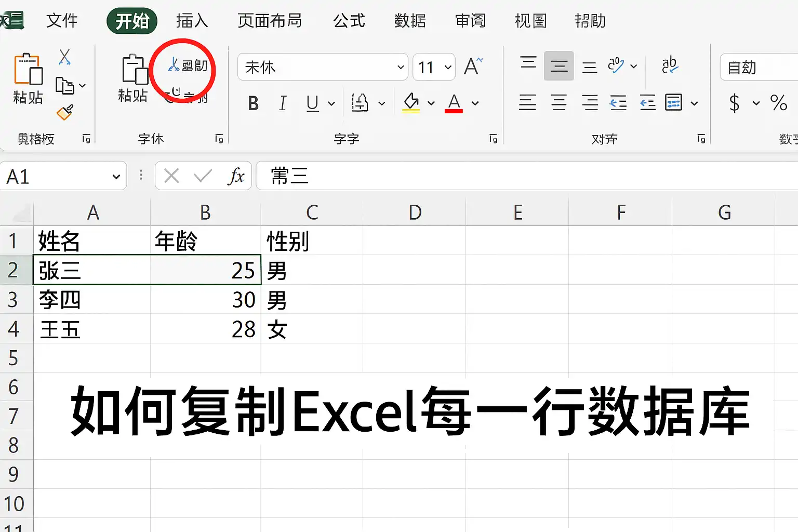798x532 pixels.
Task: Open the font name dropdown
Action: click(401, 67)
